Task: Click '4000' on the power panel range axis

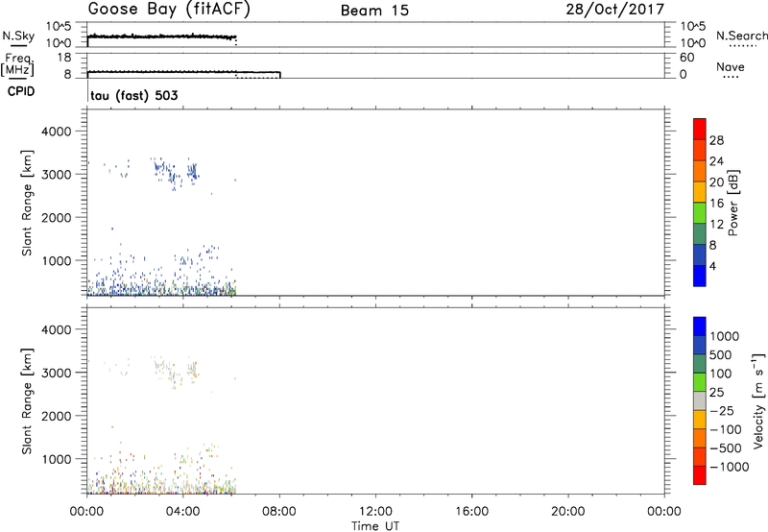Action: click(x=56, y=132)
